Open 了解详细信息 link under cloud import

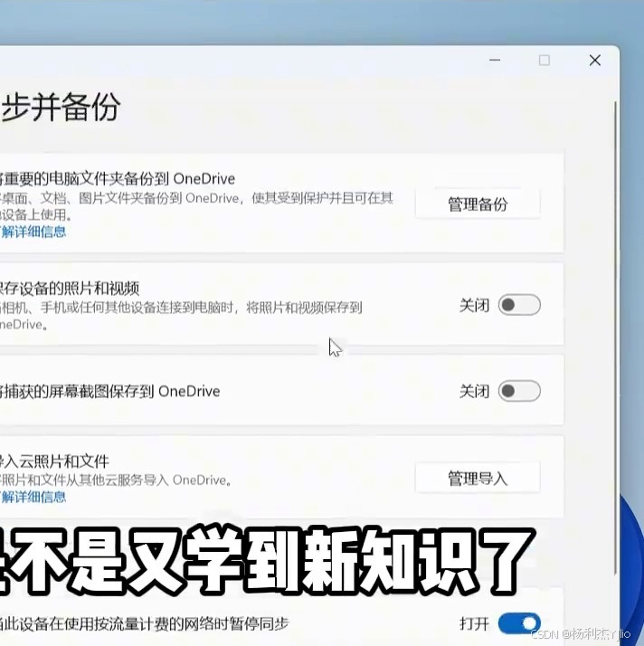click(x=33, y=497)
